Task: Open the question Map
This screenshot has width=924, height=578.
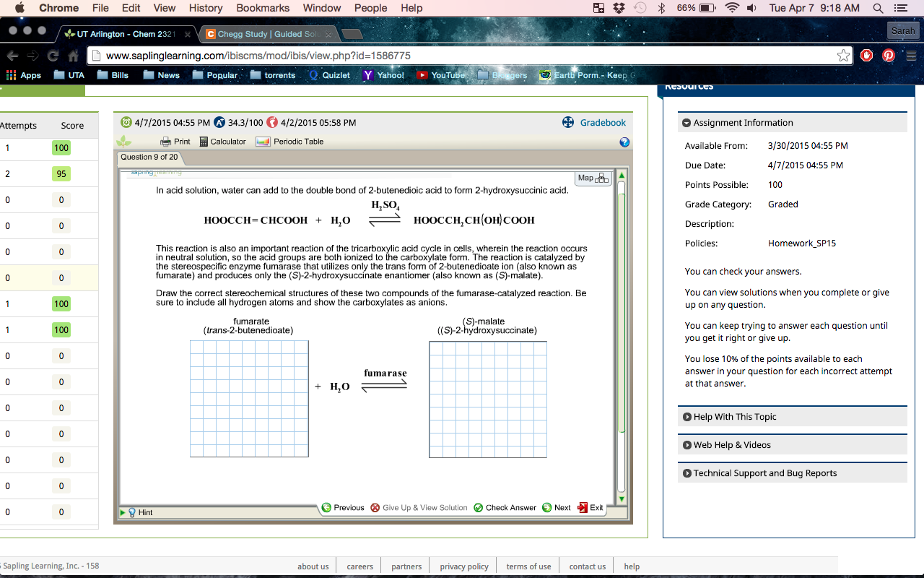Action: [593, 178]
